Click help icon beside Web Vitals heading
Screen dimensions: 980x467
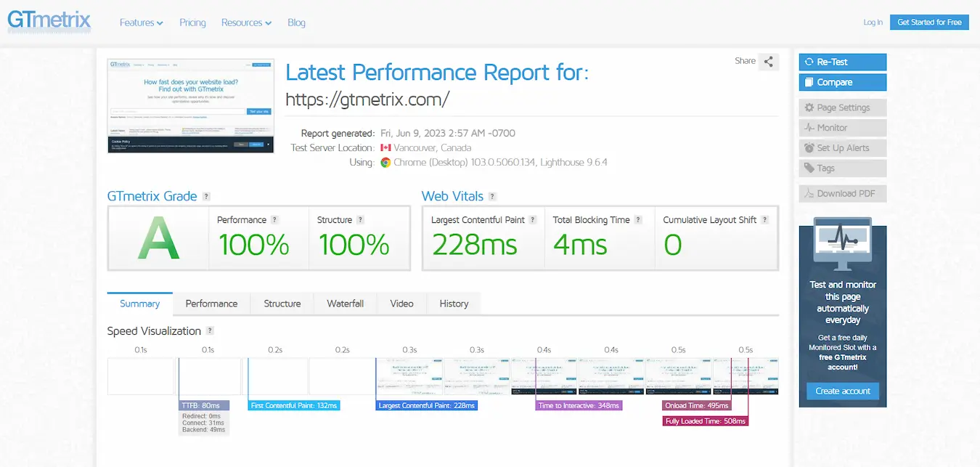pyautogui.click(x=493, y=197)
